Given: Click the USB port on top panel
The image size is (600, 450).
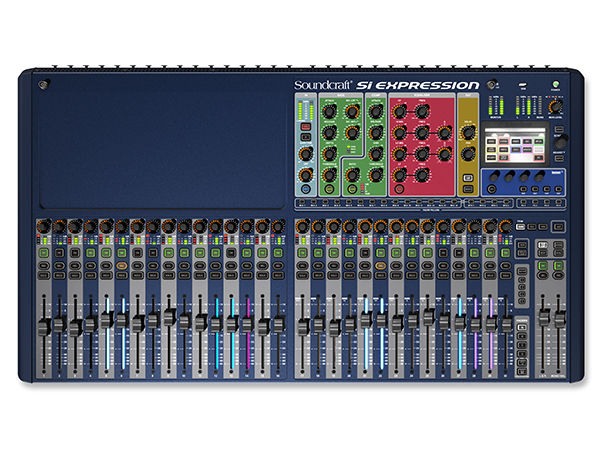Looking at the screenshot, I should (x=523, y=85).
